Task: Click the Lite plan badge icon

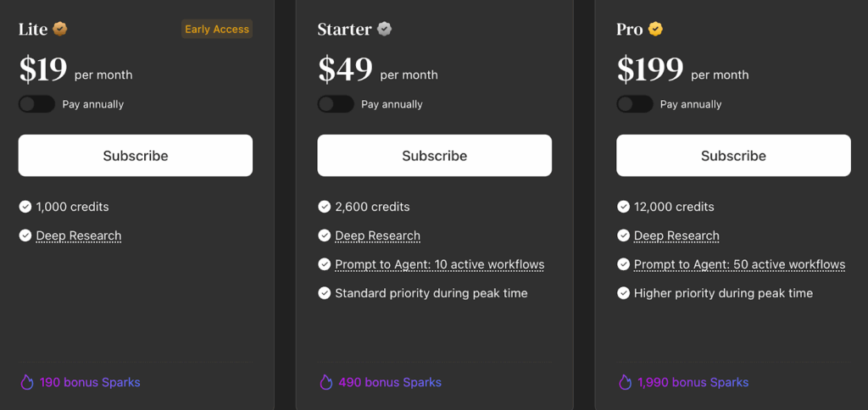Action: (x=60, y=29)
